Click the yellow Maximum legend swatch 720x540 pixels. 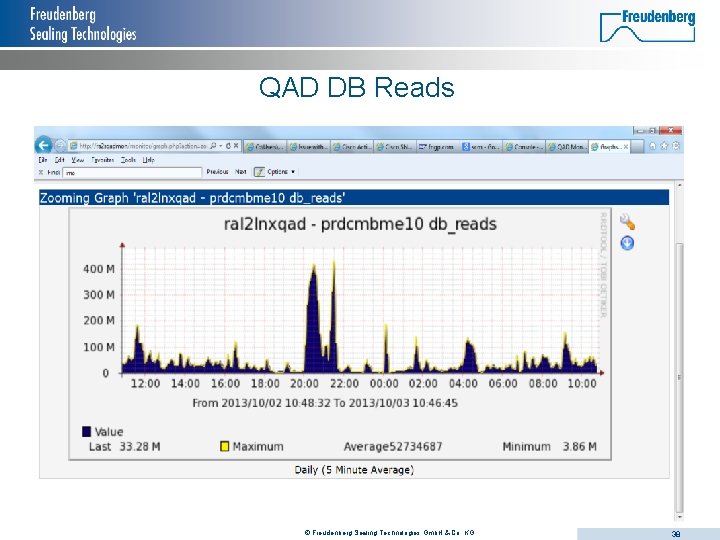click(225, 446)
